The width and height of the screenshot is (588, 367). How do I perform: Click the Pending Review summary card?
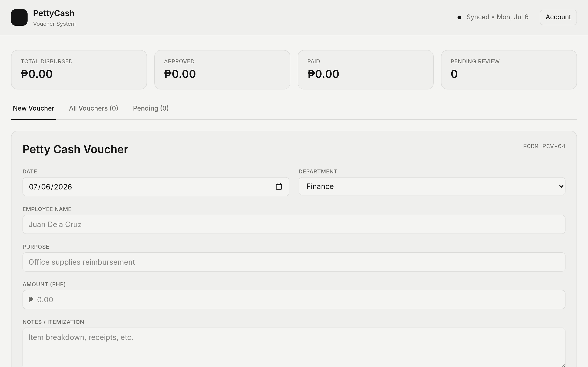[x=509, y=70]
